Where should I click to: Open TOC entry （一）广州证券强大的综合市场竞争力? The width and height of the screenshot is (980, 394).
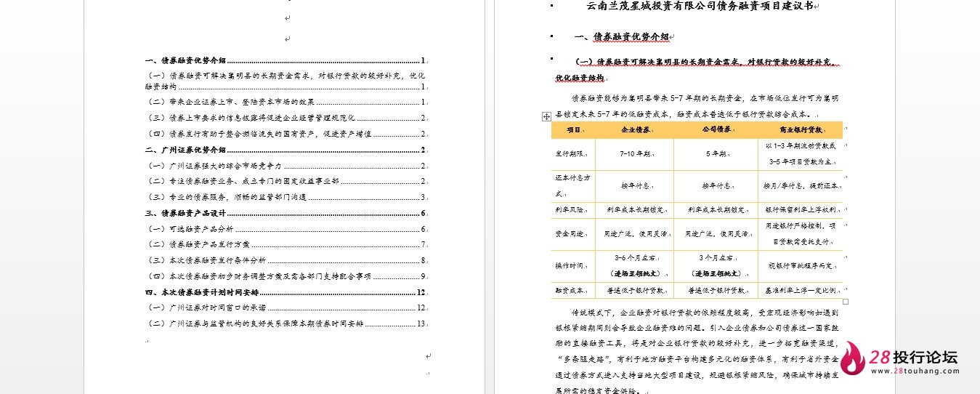(286, 166)
